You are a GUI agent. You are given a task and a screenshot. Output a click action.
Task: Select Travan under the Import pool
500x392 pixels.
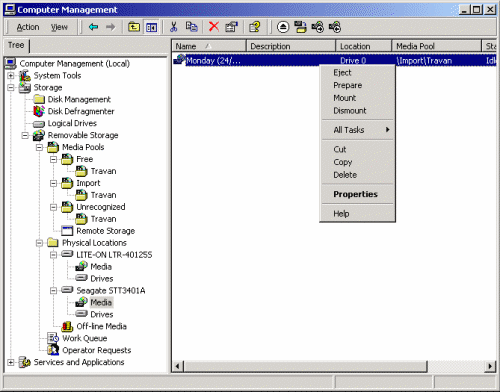(103, 195)
